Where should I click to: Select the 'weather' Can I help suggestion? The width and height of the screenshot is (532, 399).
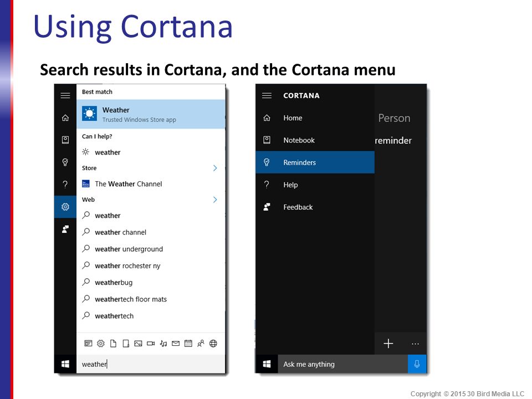coord(151,152)
